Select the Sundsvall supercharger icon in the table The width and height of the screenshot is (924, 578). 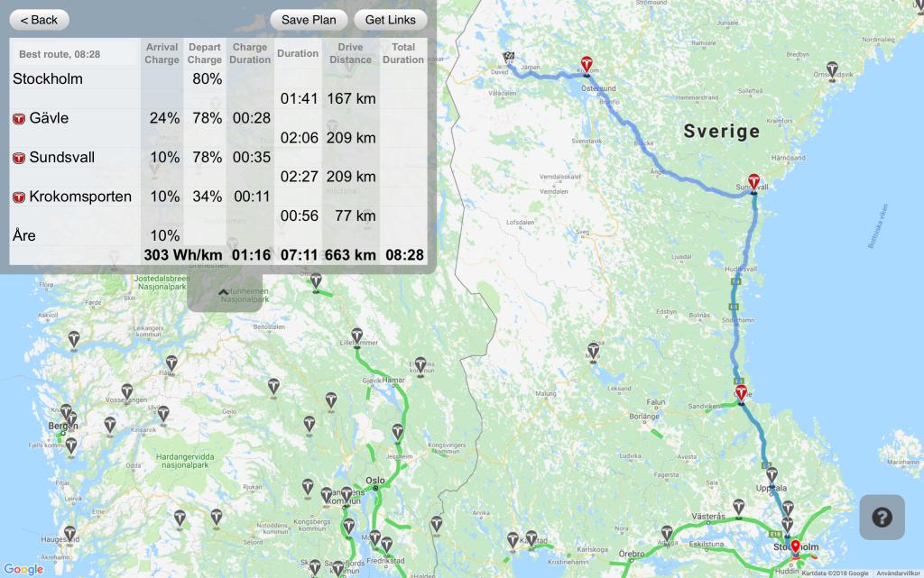19,158
